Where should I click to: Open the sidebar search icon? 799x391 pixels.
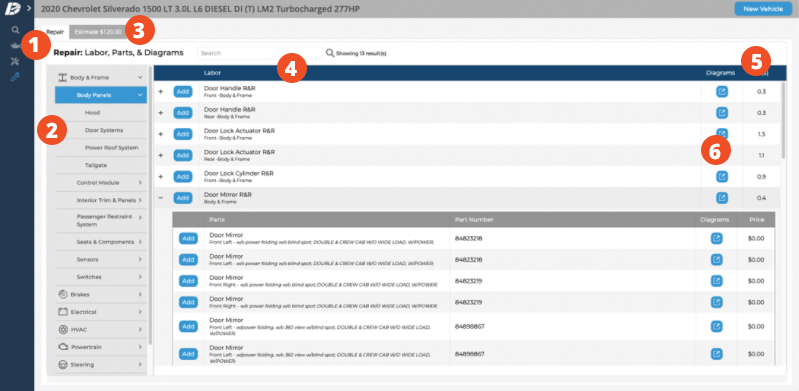pos(15,30)
